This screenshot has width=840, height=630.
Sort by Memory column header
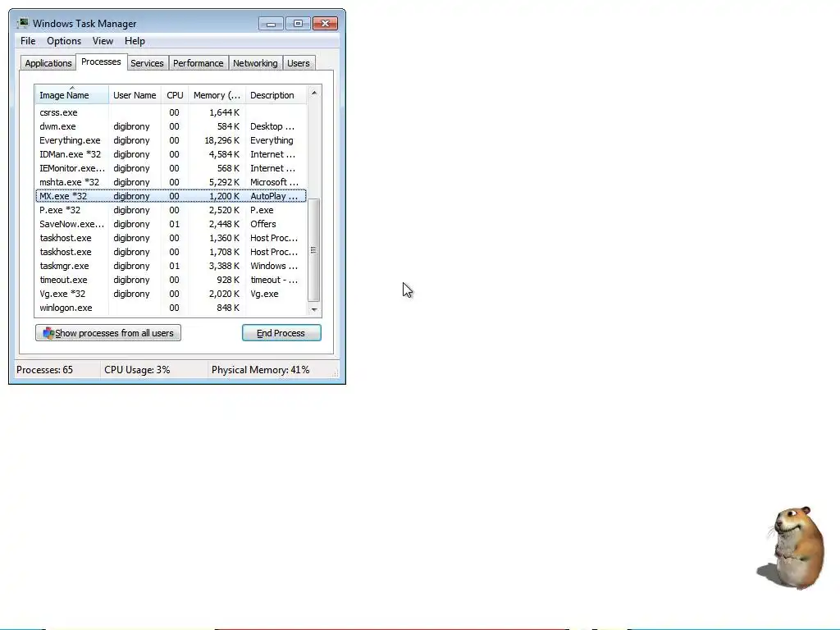[217, 95]
